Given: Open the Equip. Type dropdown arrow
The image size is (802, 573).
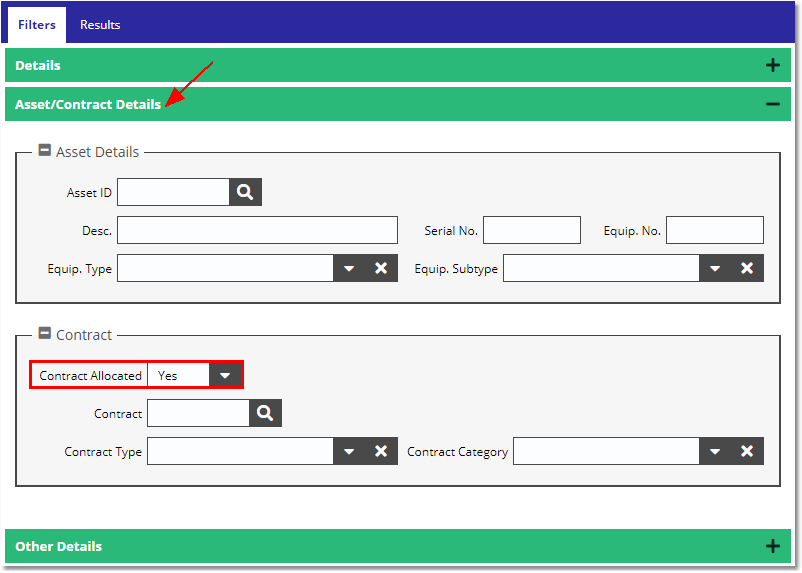Looking at the screenshot, I should (x=349, y=268).
